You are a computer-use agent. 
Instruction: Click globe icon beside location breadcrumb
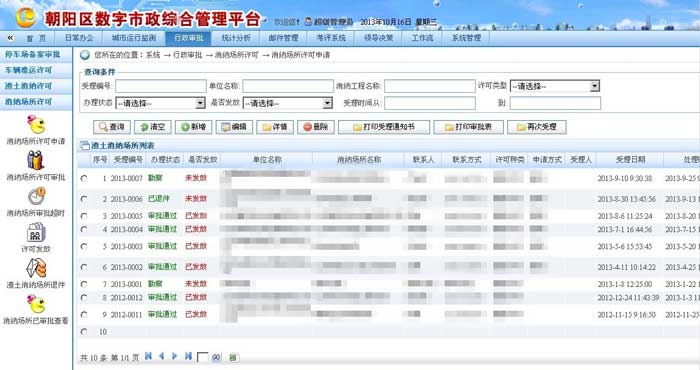(x=85, y=55)
